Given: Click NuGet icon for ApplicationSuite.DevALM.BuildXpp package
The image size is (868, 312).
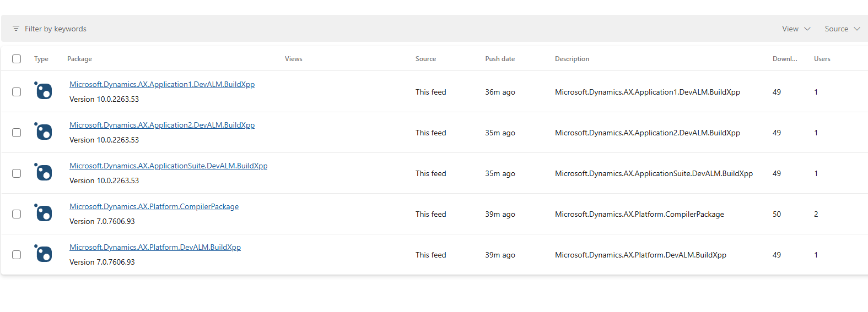Looking at the screenshot, I should (x=44, y=172).
